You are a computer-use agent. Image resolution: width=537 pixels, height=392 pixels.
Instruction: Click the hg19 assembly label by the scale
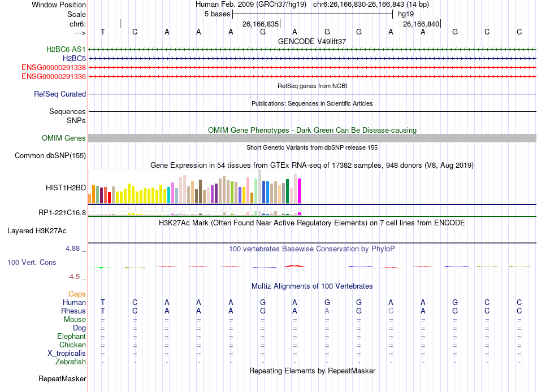click(406, 14)
